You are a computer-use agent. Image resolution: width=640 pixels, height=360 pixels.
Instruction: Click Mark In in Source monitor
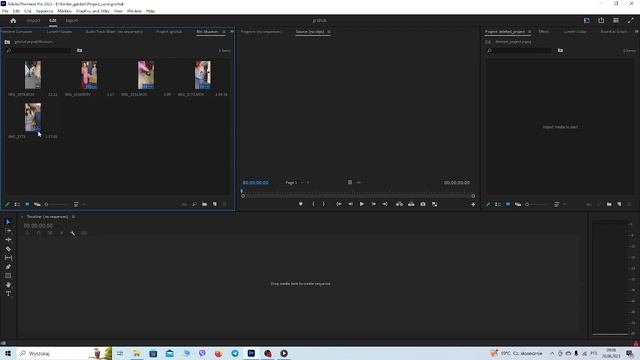tap(313, 204)
